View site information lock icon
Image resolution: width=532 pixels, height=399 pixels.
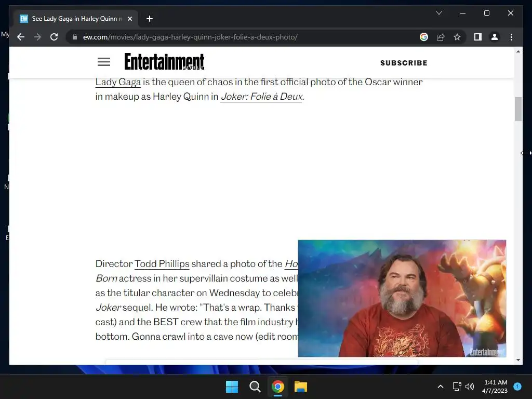click(75, 37)
